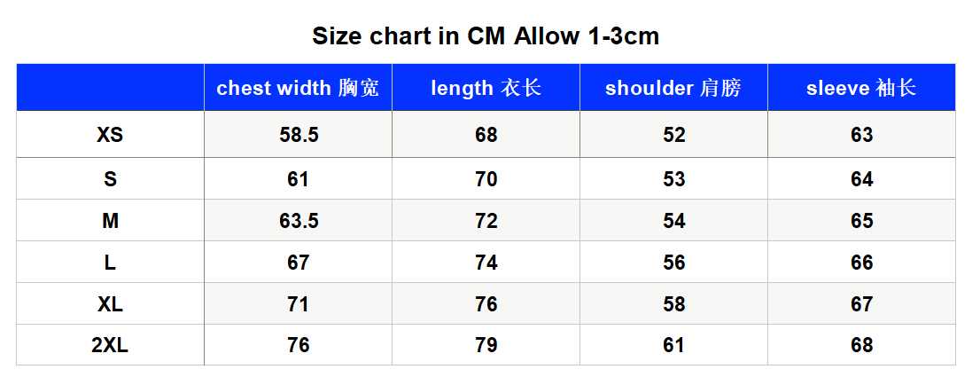Image resolution: width=980 pixels, height=377 pixels.
Task: Select the sleeve value 63 cell
Action: point(862,135)
